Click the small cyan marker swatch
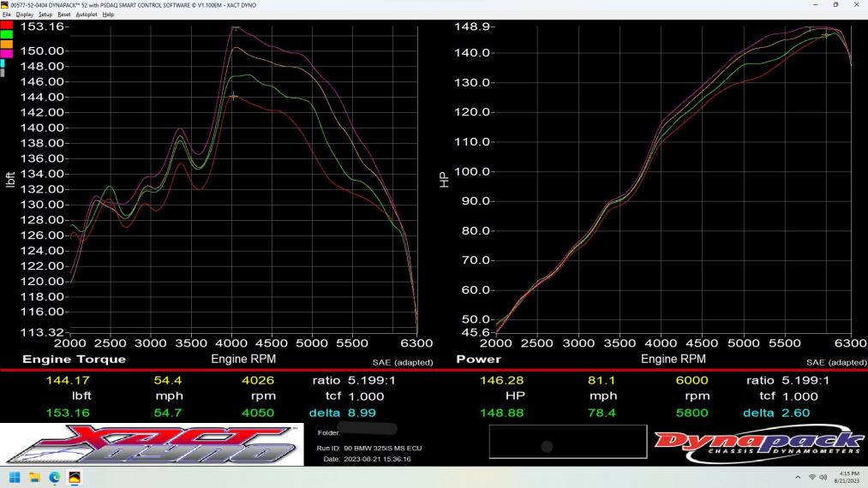The height and width of the screenshot is (488, 868). coord(3,63)
